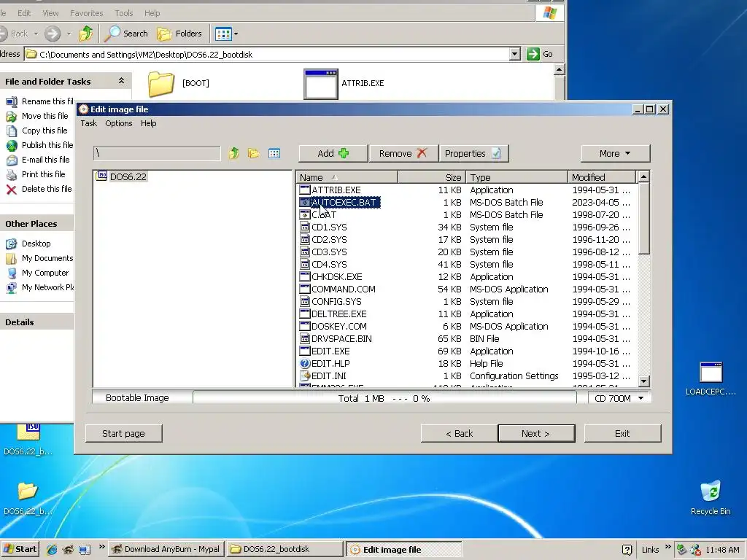Select CD3.SYS system file icon
This screenshot has width=747, height=560.
tap(305, 252)
